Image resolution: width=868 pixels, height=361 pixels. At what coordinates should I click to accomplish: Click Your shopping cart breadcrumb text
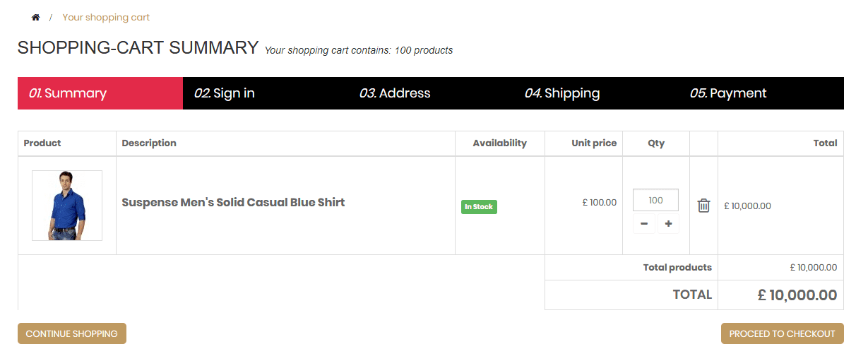106,17
